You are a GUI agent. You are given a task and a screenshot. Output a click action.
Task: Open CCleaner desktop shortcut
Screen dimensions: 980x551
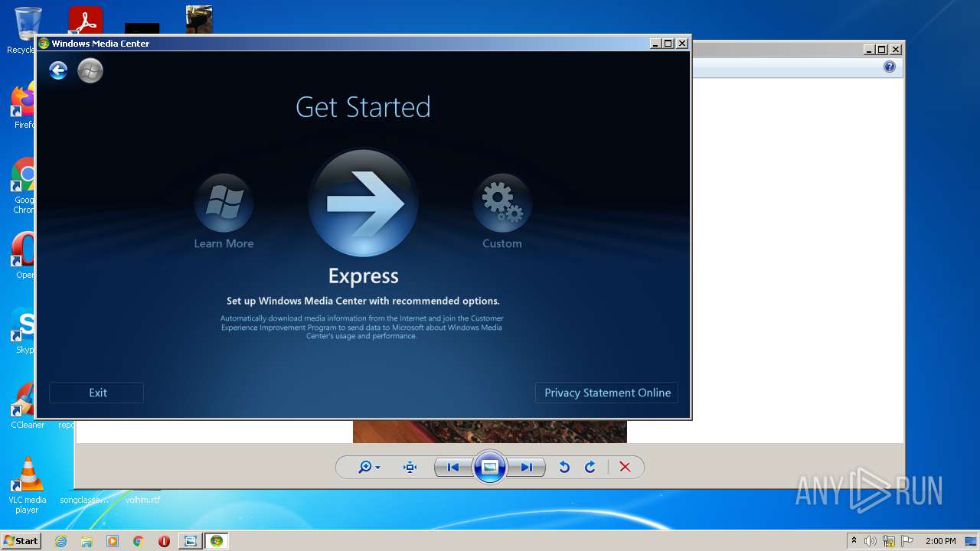28,406
